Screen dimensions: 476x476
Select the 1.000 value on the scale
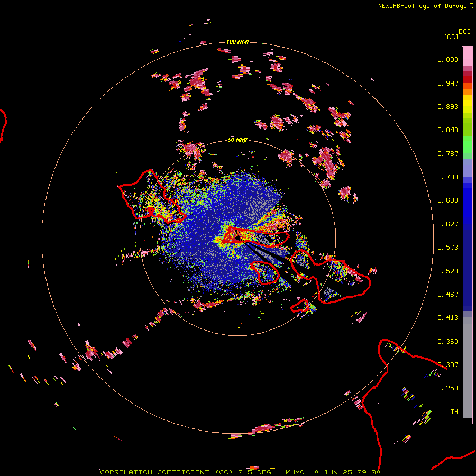pyautogui.click(x=448, y=59)
